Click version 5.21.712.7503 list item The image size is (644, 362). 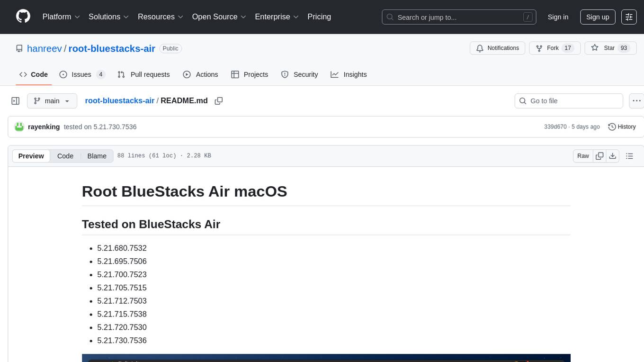(x=122, y=301)
